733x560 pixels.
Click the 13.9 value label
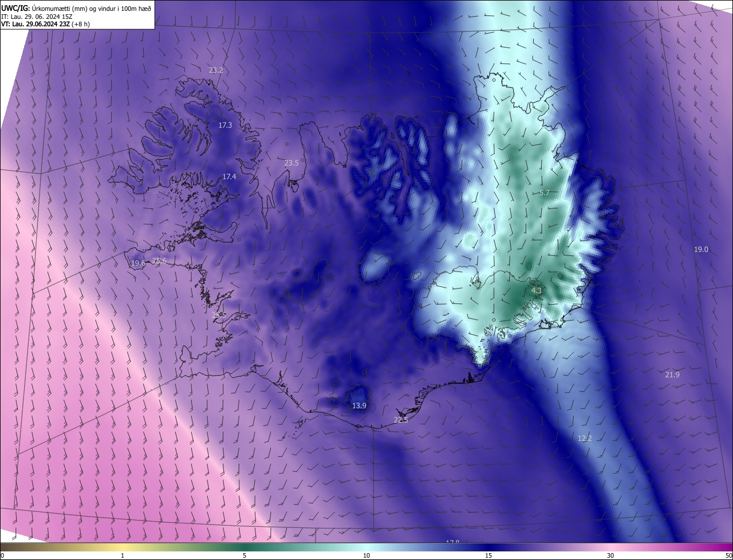[359, 406]
